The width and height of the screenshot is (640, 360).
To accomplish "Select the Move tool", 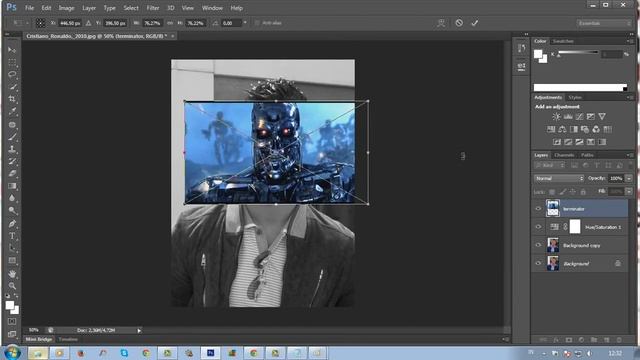I will [x=12, y=50].
